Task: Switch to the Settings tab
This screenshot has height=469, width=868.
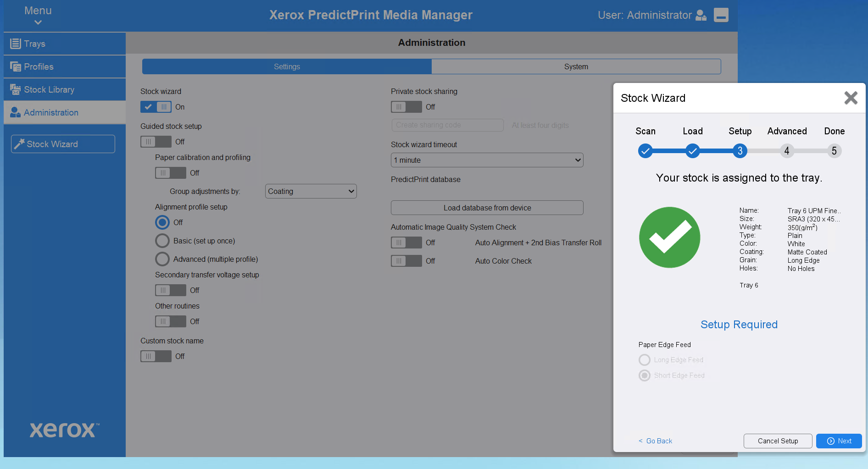Action: click(x=287, y=66)
